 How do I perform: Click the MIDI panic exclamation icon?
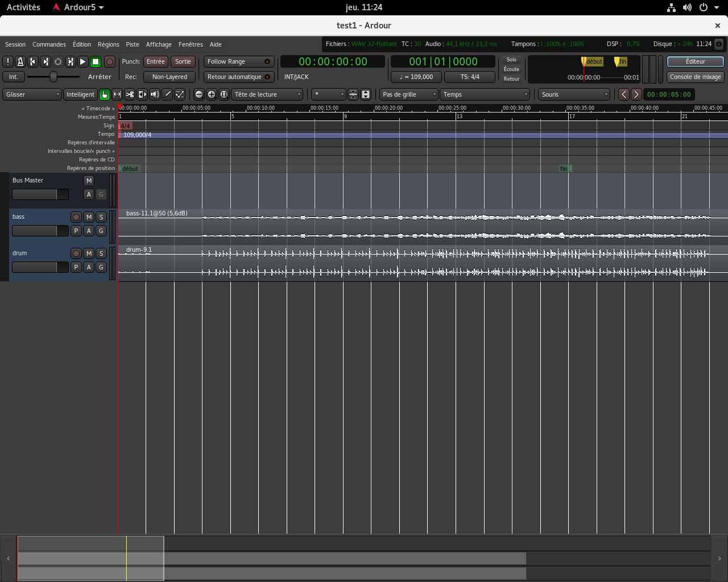8,61
